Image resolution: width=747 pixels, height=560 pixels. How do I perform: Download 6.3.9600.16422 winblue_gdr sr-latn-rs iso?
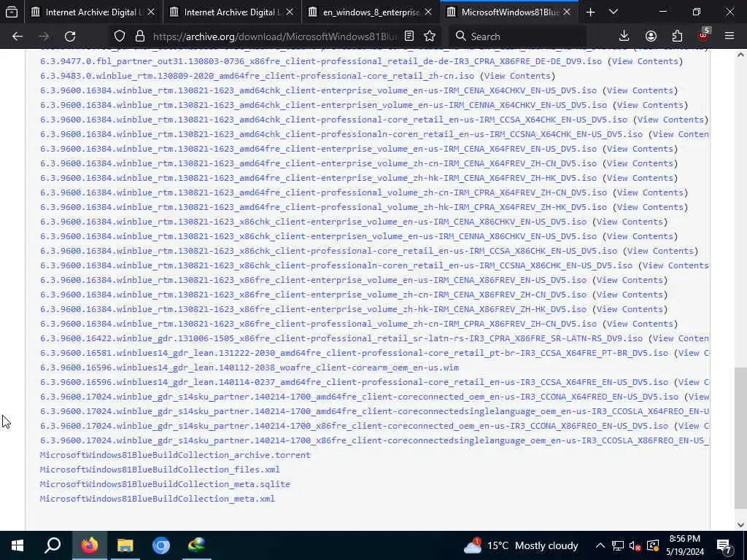point(341,338)
